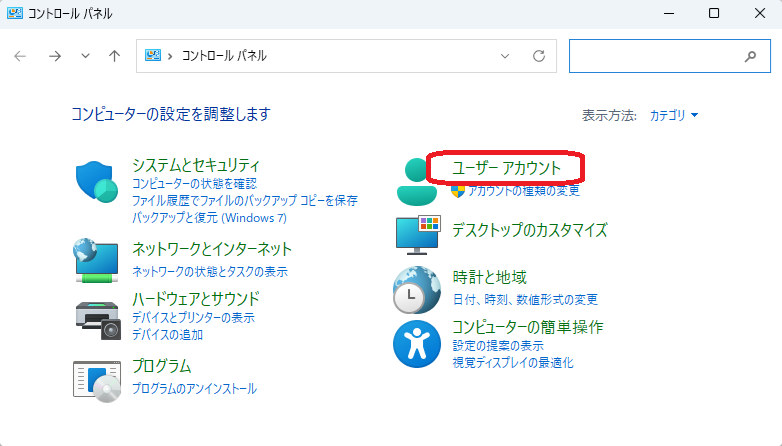This screenshot has width=782, height=446.
Task: Click the Programs category icon
Action: [97, 379]
